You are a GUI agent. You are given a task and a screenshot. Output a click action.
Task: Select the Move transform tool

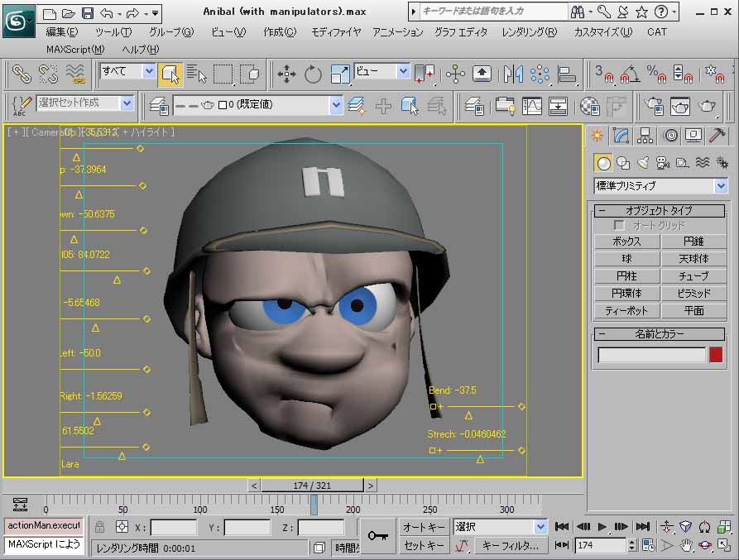[286, 74]
